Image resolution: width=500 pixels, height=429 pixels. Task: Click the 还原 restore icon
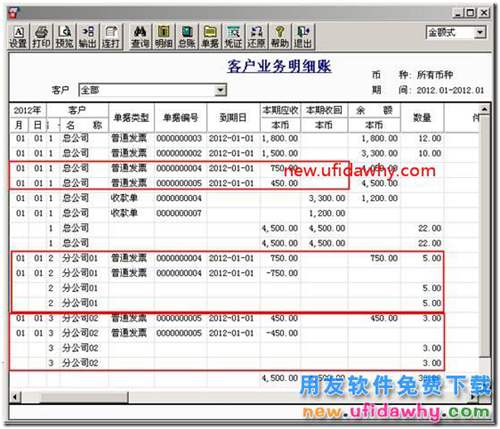256,37
